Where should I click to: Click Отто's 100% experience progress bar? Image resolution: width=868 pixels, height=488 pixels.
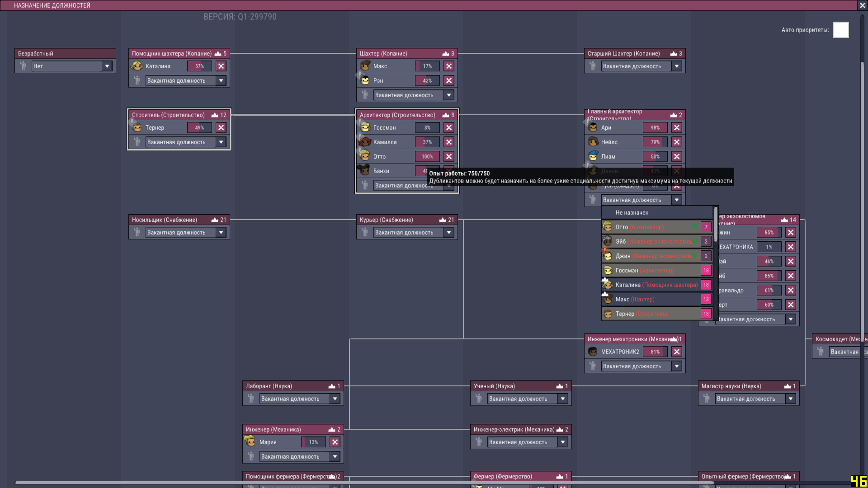427,156
